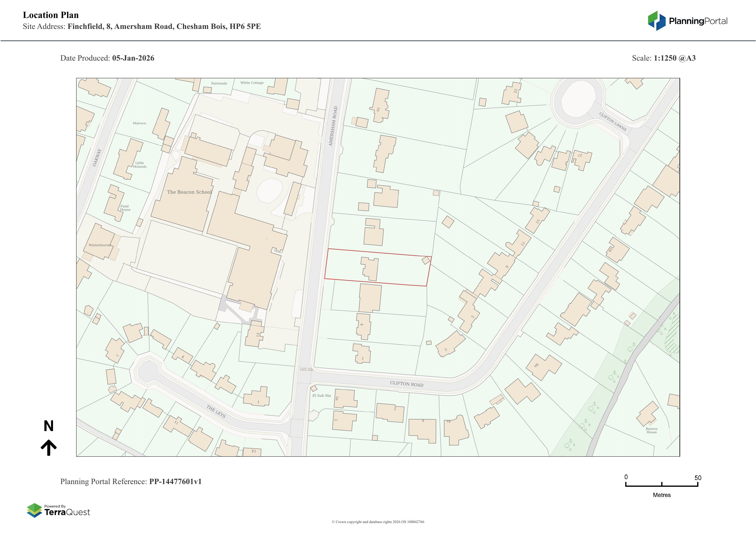The height and width of the screenshot is (534, 756).
Task: Click The Beacon School label
Action: 189,192
